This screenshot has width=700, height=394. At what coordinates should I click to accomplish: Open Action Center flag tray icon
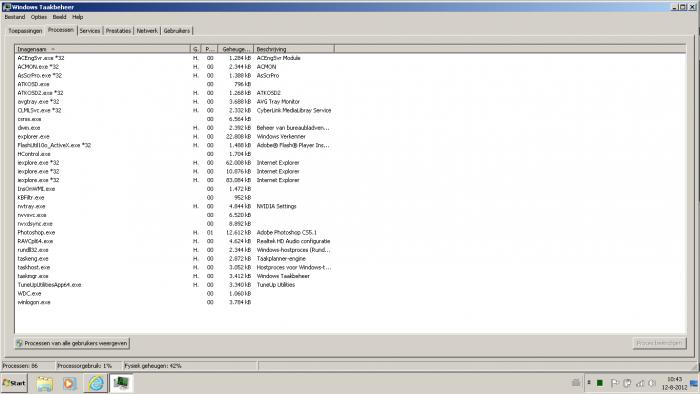pos(614,383)
